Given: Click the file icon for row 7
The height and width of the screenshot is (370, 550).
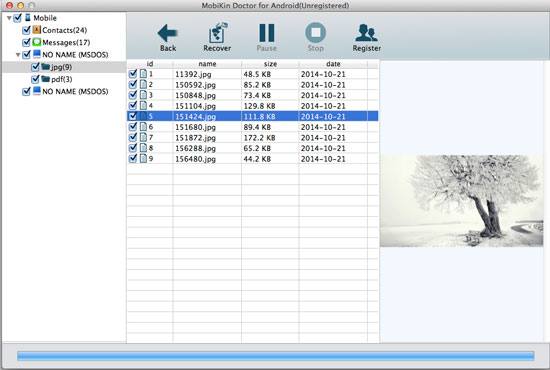Looking at the screenshot, I should click(143, 137).
